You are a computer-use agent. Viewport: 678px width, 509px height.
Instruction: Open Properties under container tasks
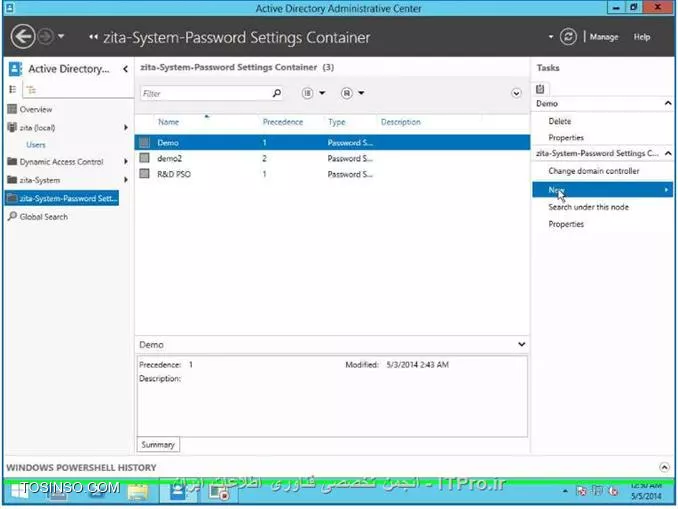pos(566,224)
